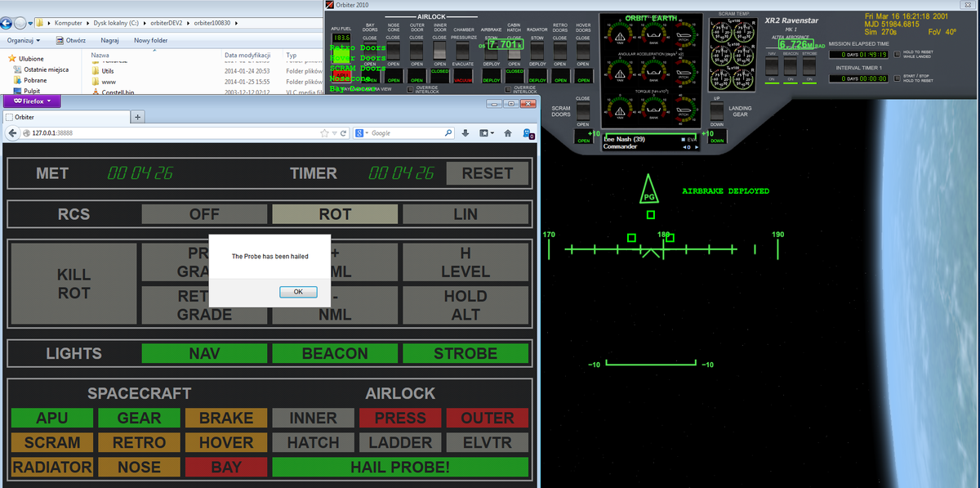Flip the Retro Doors switch
The image size is (980, 488).
point(559,51)
